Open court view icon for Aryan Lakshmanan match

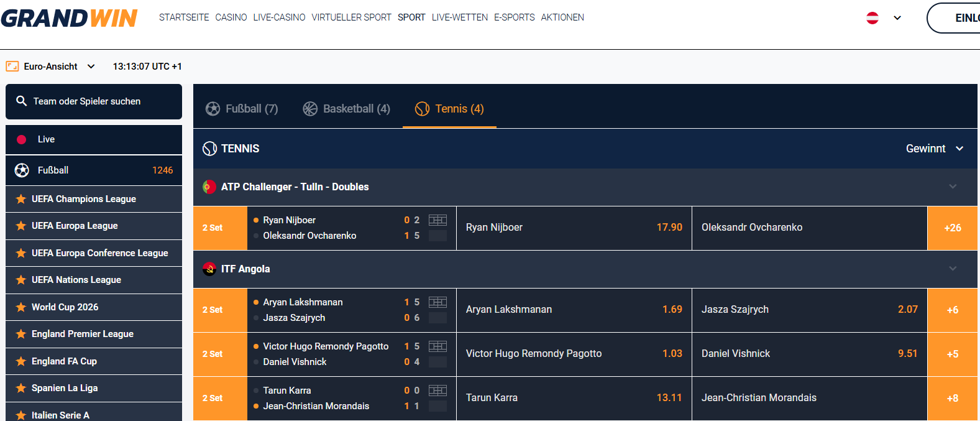tap(437, 302)
